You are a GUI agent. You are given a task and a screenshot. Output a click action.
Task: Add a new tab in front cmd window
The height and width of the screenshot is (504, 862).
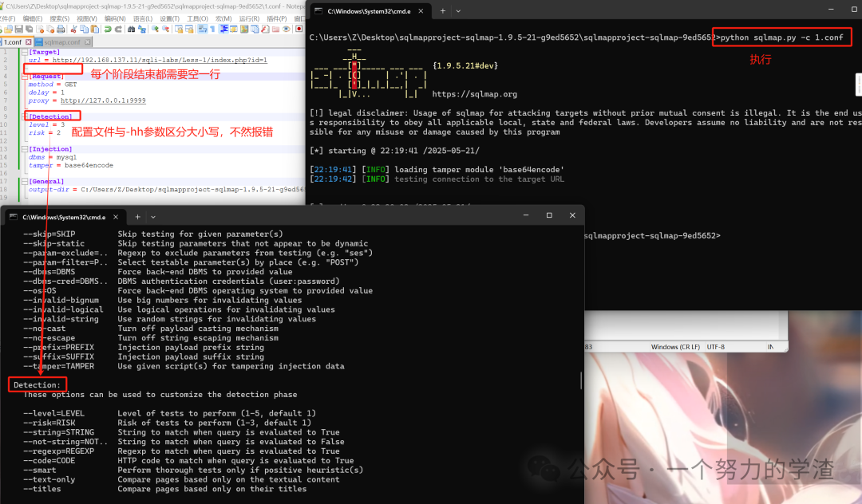click(x=137, y=217)
